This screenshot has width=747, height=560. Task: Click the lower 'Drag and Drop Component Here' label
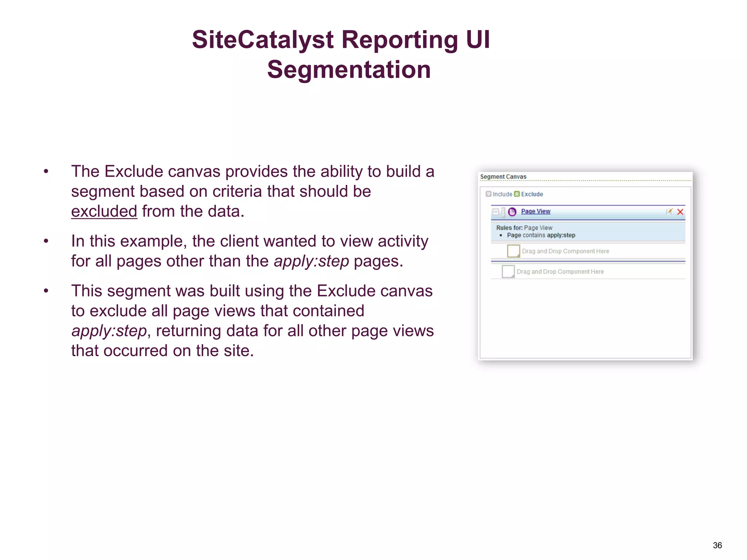tap(560, 272)
